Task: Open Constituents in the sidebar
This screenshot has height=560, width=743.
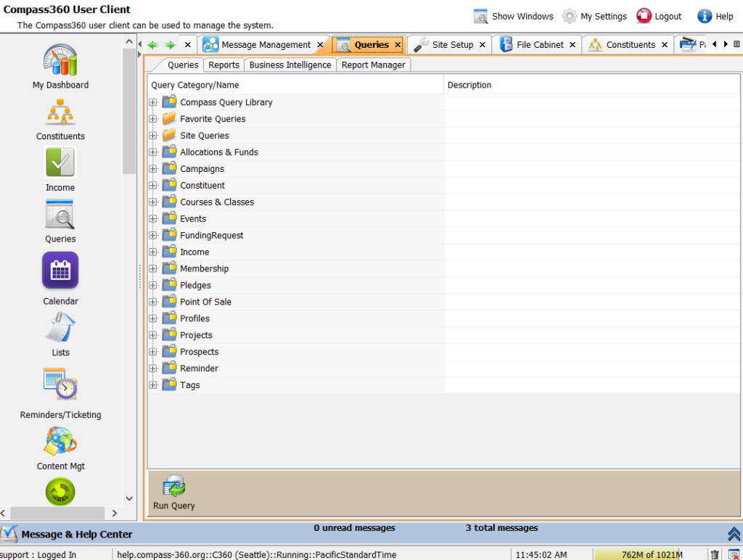Action: click(x=60, y=120)
